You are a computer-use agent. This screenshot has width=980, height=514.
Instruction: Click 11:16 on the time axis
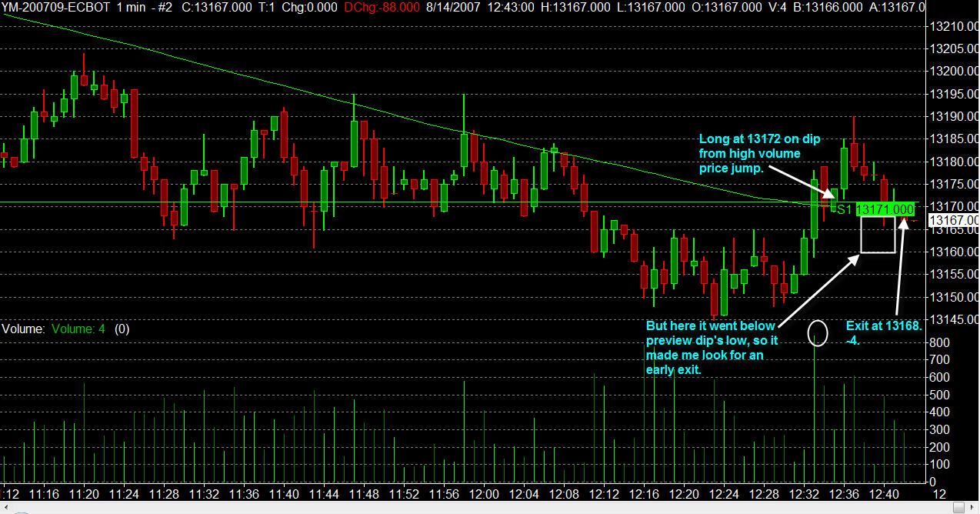click(x=45, y=493)
